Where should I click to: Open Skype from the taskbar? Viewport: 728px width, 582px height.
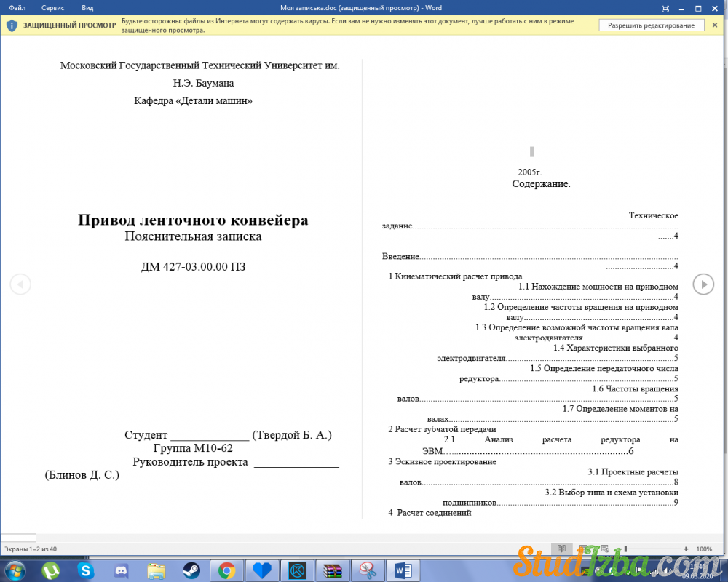86,570
